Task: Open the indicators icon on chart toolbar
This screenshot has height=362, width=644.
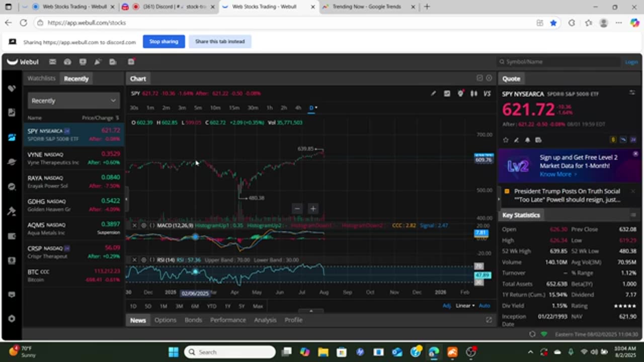Action: coord(447,94)
